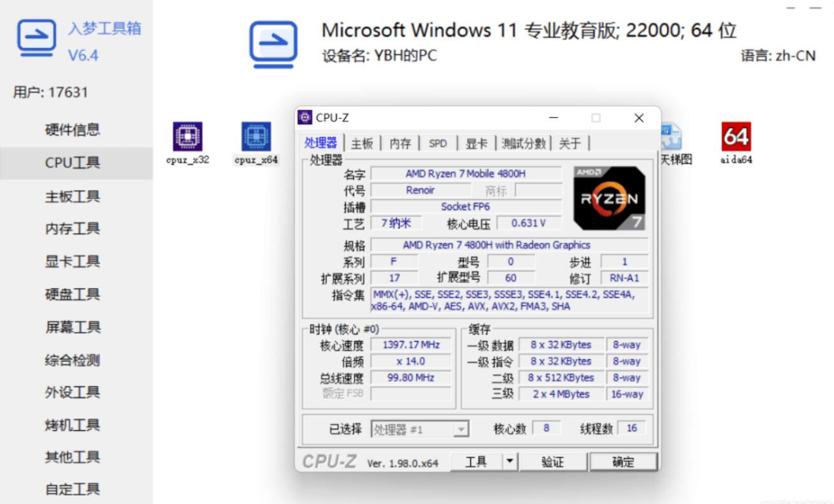This screenshot has width=834, height=504.
Task: Click the 扩展系列 value 17
Action: point(394,278)
